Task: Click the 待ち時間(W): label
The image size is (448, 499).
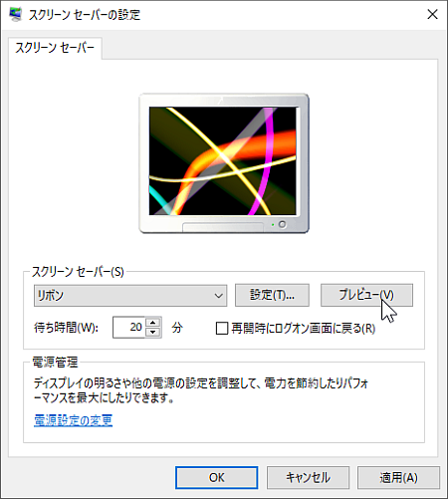Action: coord(66,328)
